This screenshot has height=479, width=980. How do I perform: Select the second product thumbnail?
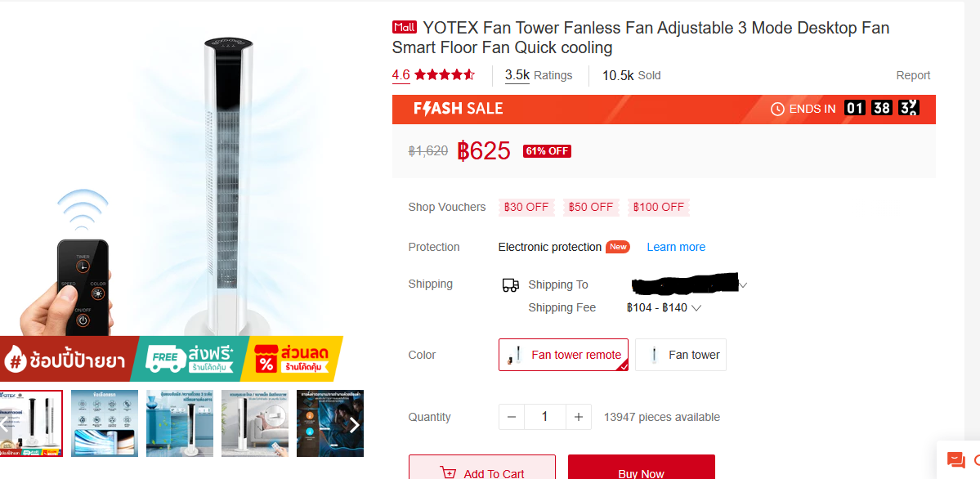click(x=105, y=423)
